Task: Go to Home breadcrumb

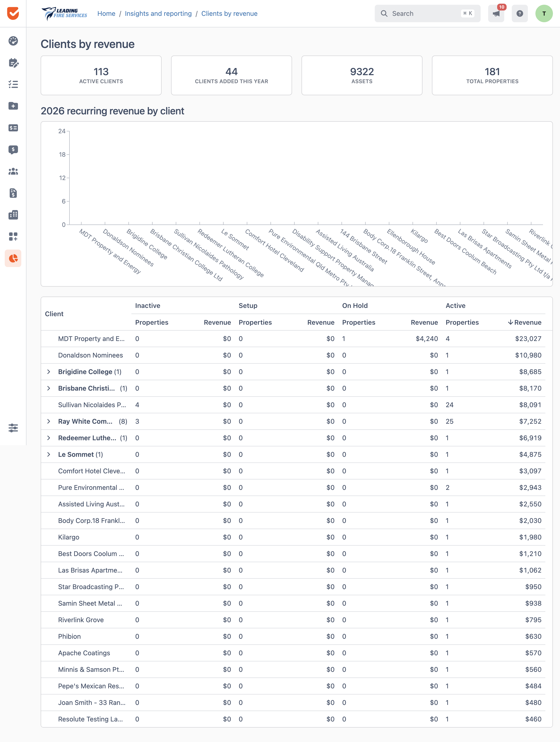Action: [106, 13]
